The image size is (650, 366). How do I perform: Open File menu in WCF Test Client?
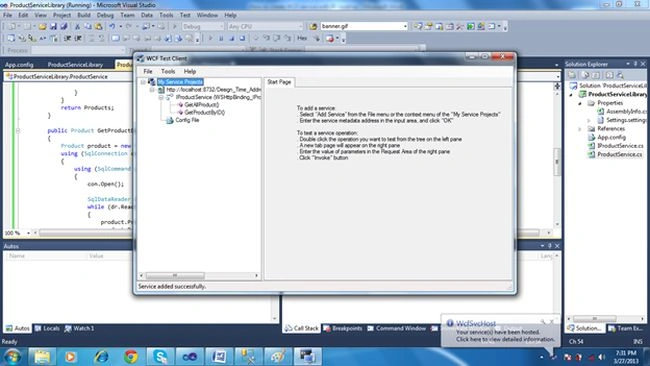(x=148, y=71)
